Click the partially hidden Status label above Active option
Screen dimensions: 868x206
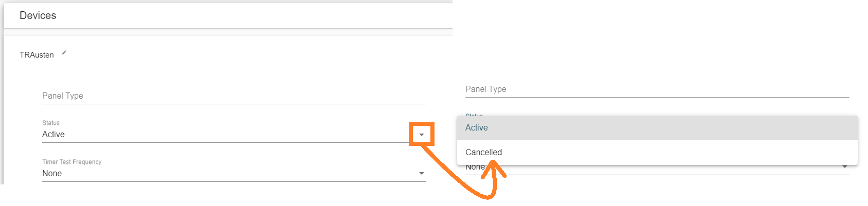coord(474,115)
